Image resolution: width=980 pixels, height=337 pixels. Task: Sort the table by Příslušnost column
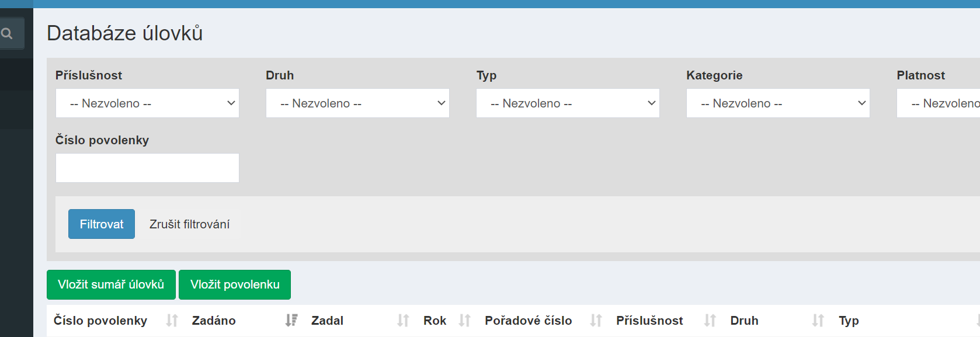(709, 320)
